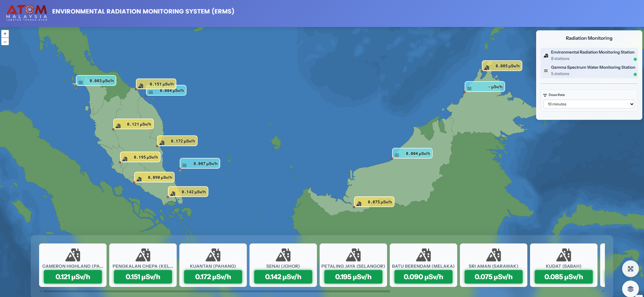
Task: Click the blank-reading water station marker
Action: (x=485, y=87)
